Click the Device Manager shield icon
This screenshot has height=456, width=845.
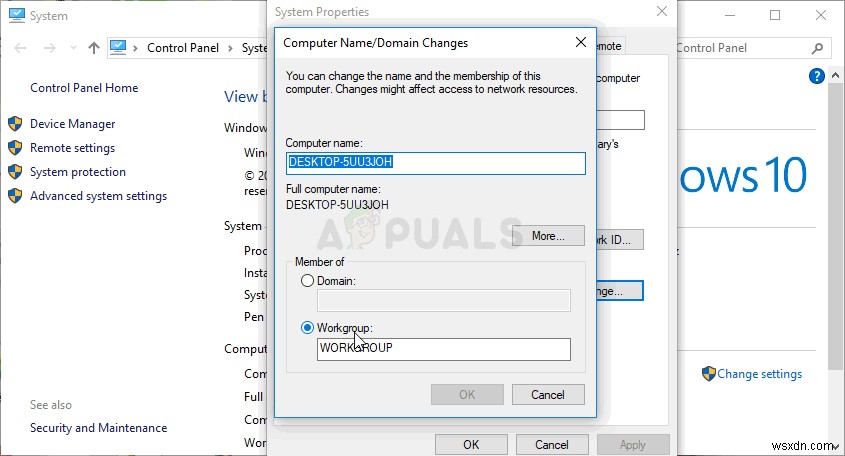(x=15, y=123)
